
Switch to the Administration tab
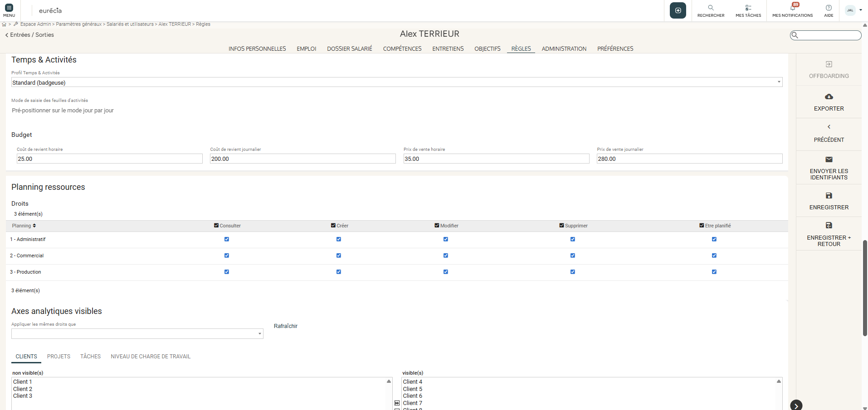[564, 49]
